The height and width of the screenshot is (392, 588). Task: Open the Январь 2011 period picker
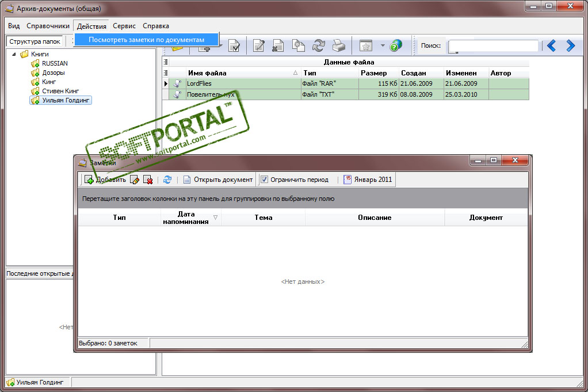coord(368,180)
